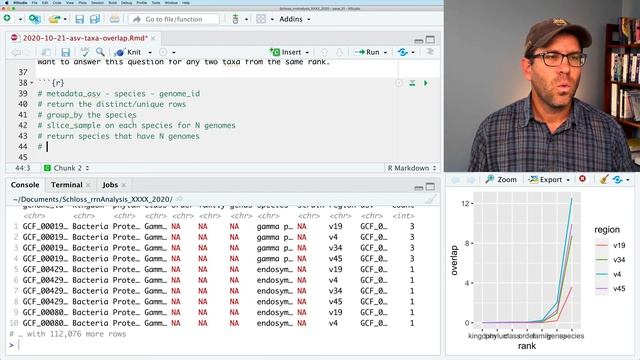Close the Terminal tab
Image resolution: width=640 pixels, height=360 pixels.
coord(88,185)
